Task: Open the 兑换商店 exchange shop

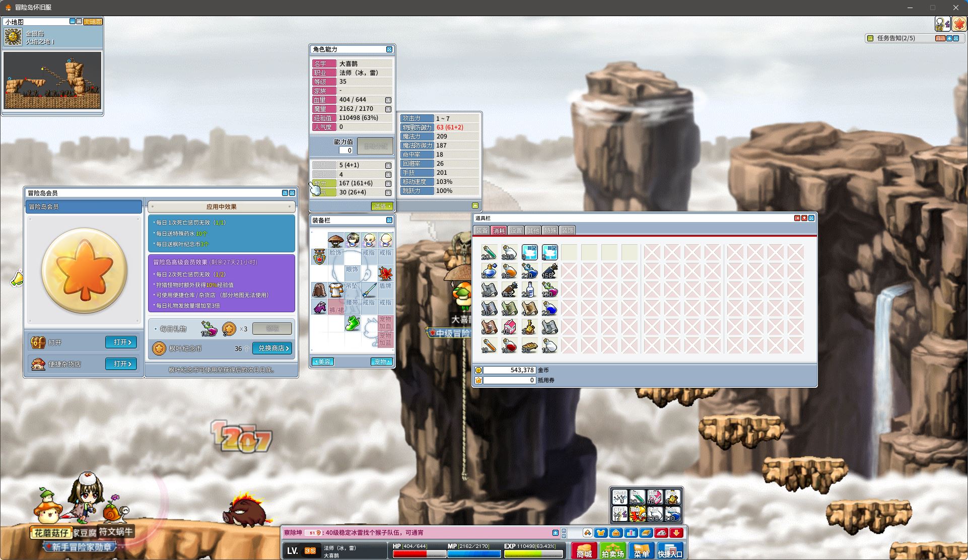Action: (272, 348)
